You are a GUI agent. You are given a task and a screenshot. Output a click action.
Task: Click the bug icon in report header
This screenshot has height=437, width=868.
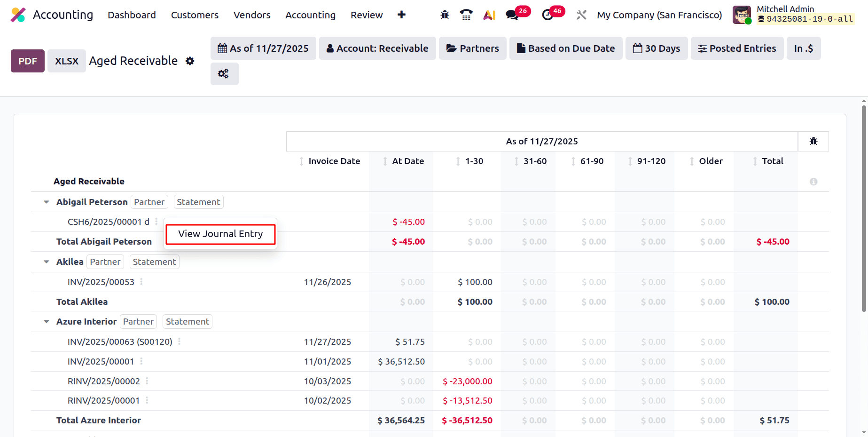813,141
